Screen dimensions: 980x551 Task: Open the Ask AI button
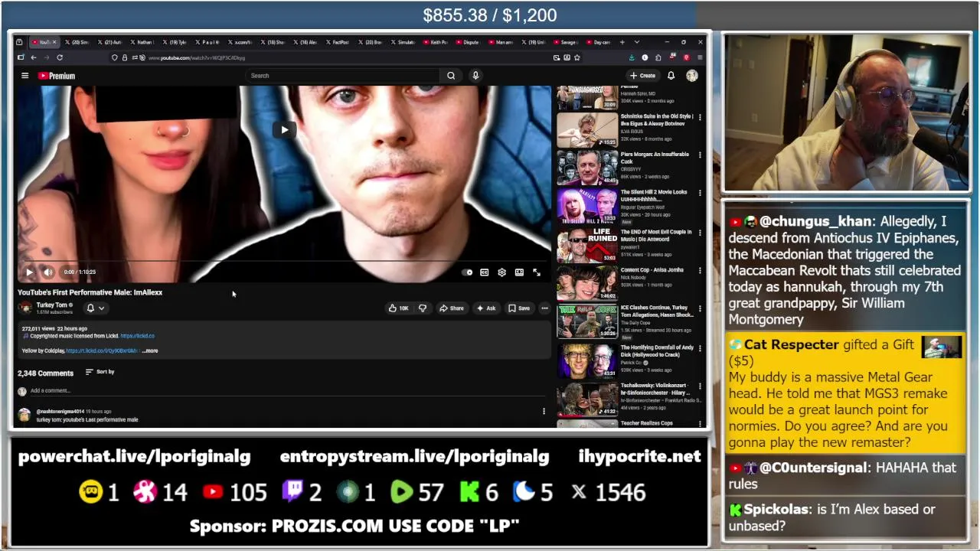[x=485, y=308]
